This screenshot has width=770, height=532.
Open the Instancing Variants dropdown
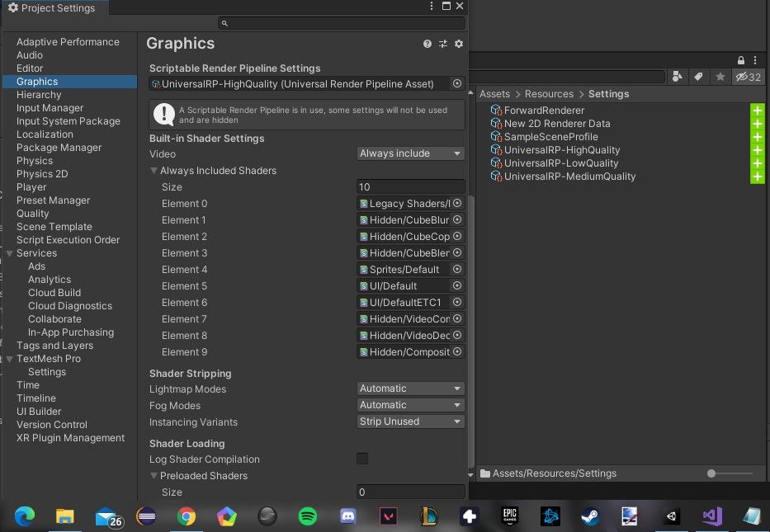pyautogui.click(x=411, y=421)
